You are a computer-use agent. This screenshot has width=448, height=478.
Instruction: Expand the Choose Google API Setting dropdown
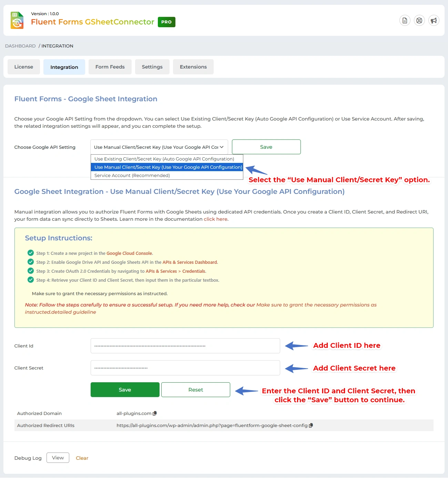159,147
